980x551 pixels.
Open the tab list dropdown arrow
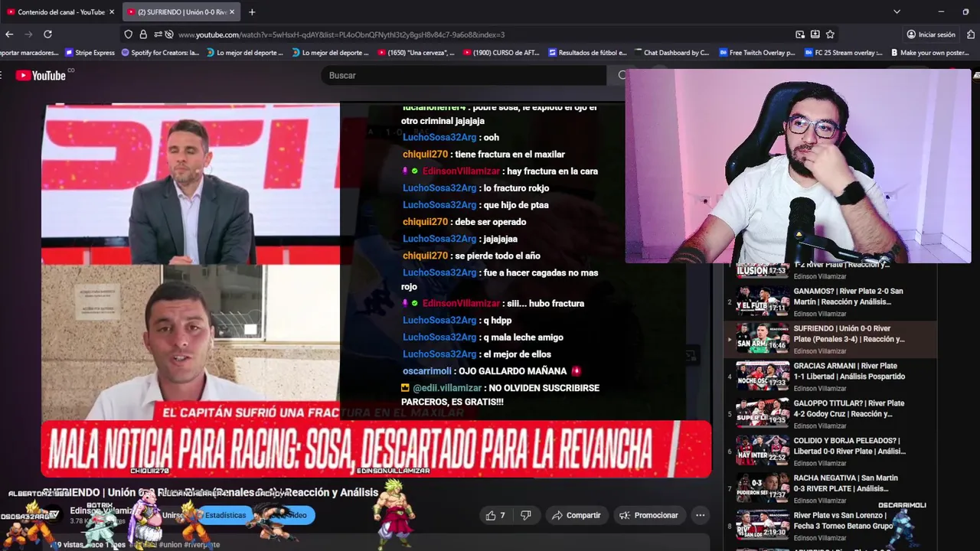click(x=897, y=11)
